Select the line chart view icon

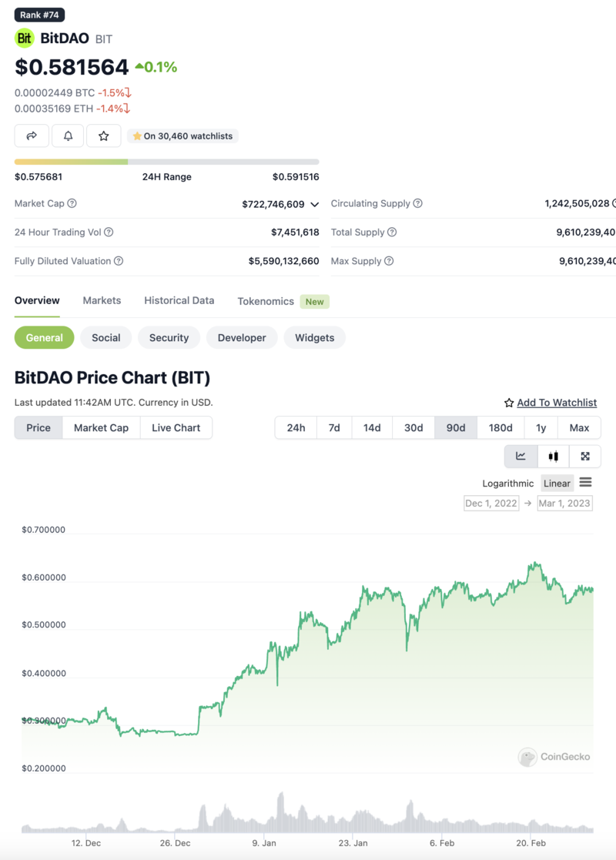click(521, 456)
